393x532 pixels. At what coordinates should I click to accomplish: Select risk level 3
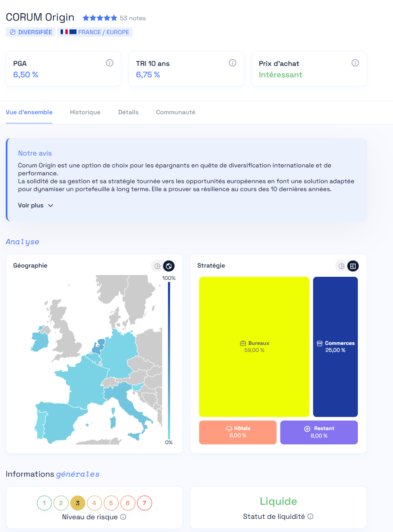click(78, 503)
